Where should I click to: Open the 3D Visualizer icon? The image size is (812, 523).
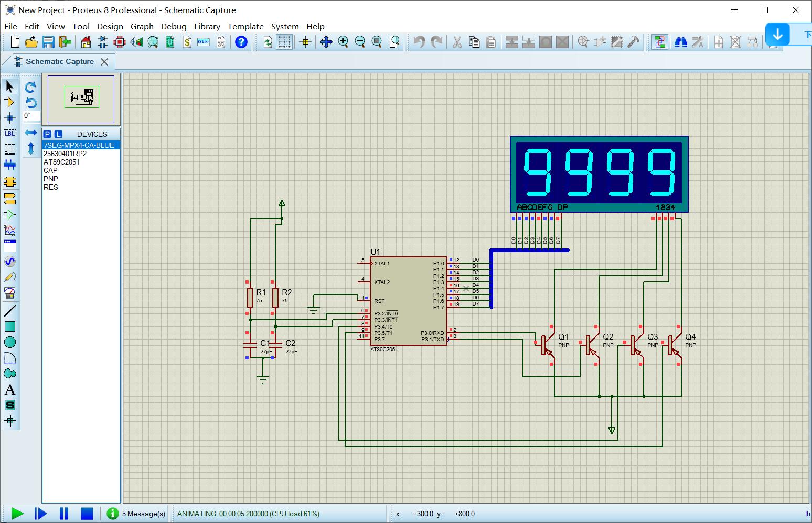pyautogui.click(x=136, y=42)
